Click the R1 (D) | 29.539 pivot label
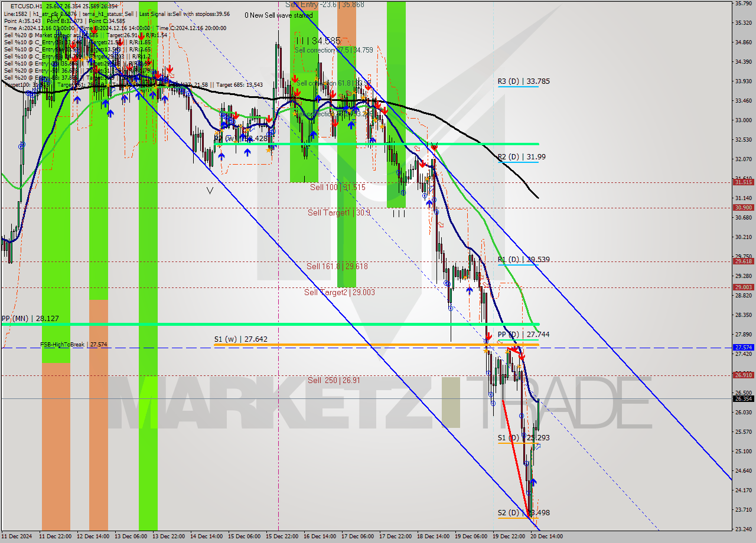Image resolution: width=756 pixels, height=543 pixels. (x=524, y=259)
